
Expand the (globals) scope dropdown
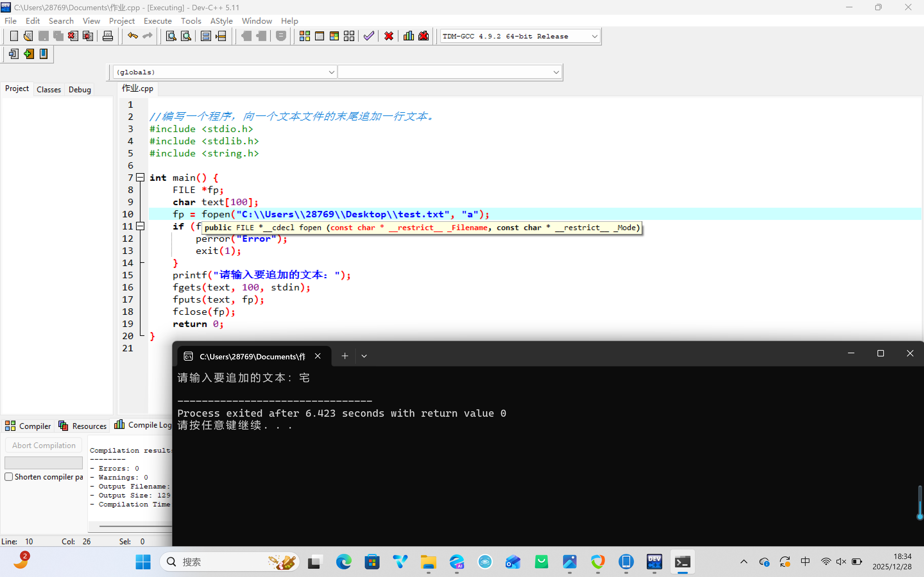331,72
